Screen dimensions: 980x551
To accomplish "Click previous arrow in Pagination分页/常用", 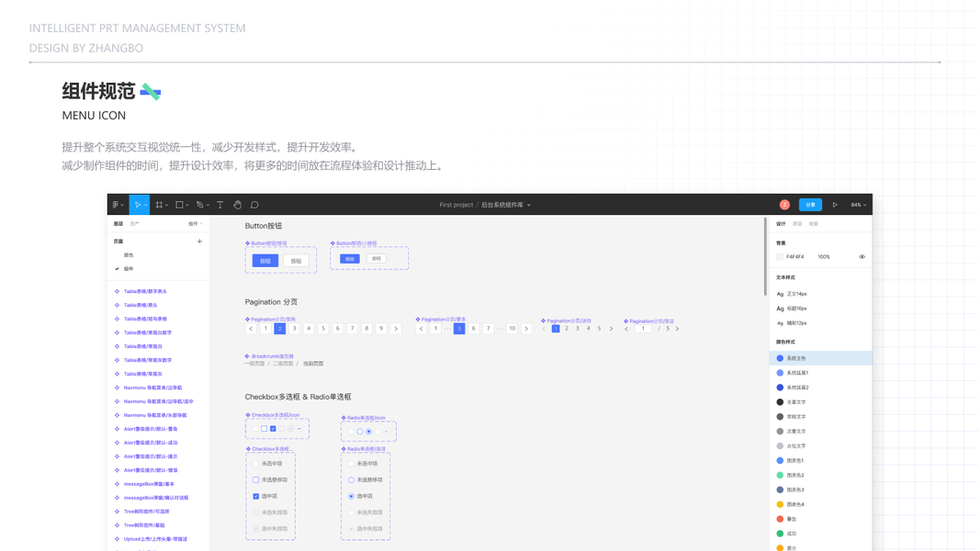I will coord(251,329).
